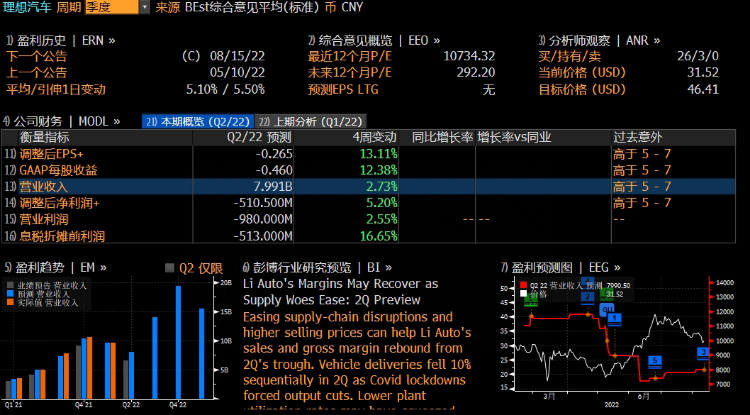
Task: Click the white 价格 legend swatch
Action: [523, 294]
